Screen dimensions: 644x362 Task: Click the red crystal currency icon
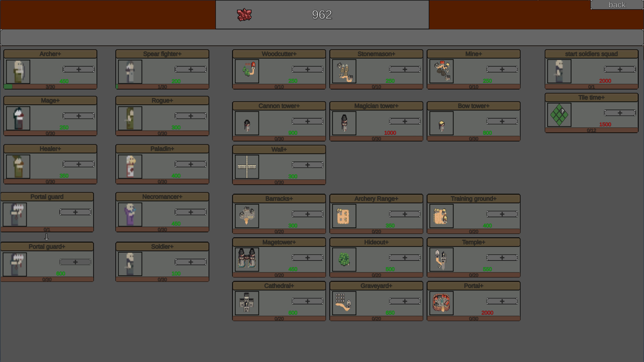click(x=244, y=15)
